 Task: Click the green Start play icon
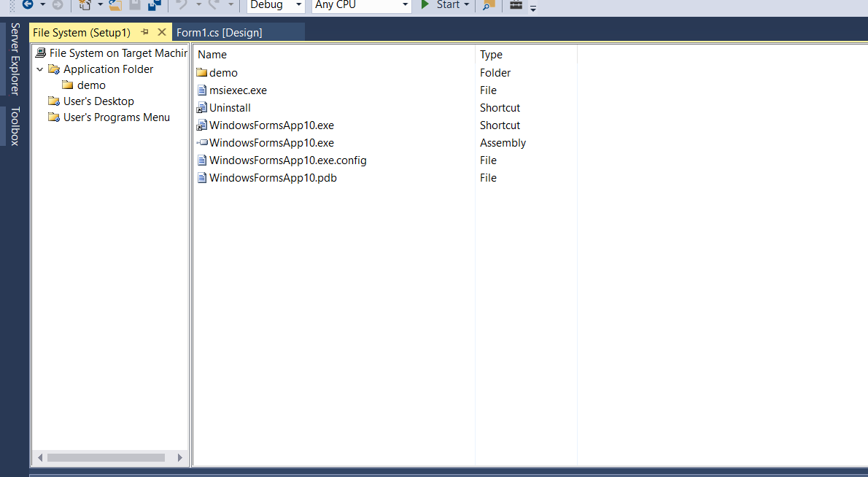pos(425,4)
